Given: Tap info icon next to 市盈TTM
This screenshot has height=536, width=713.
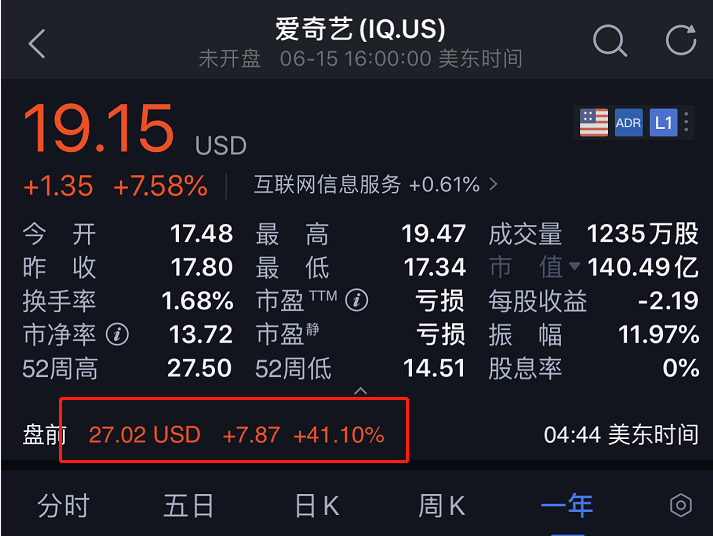Looking at the screenshot, I should [357, 300].
